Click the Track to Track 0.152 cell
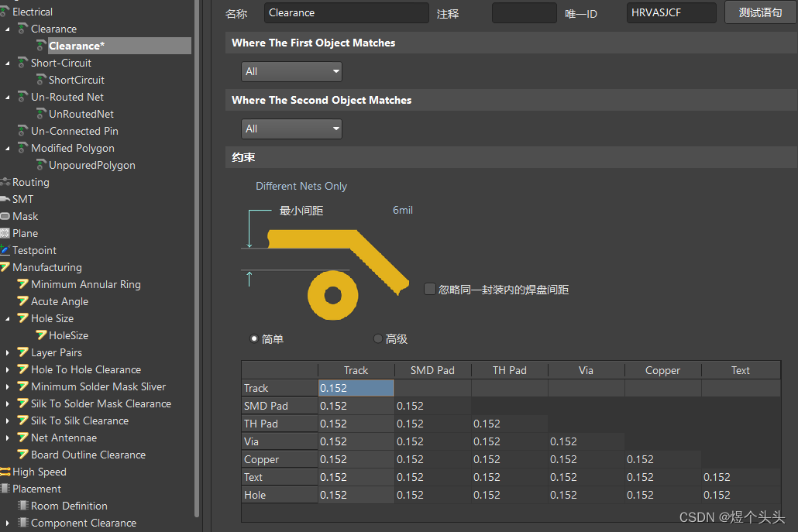The image size is (798, 532). point(356,388)
